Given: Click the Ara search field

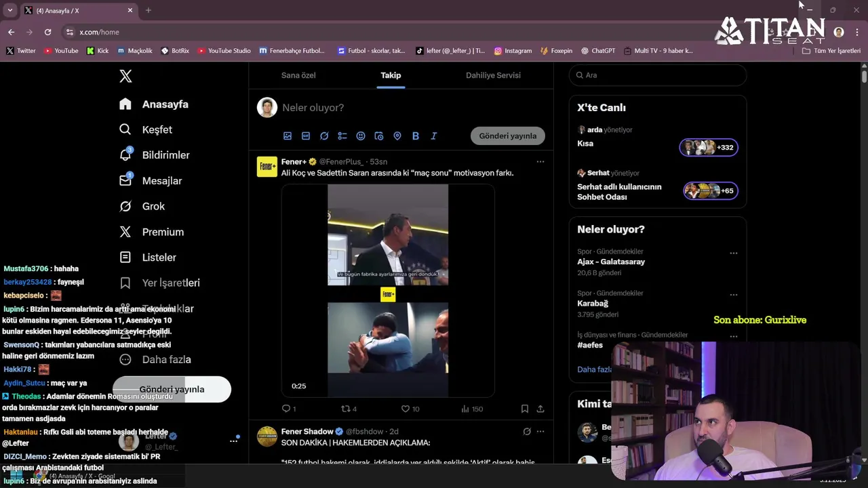Looking at the screenshot, I should tap(658, 75).
